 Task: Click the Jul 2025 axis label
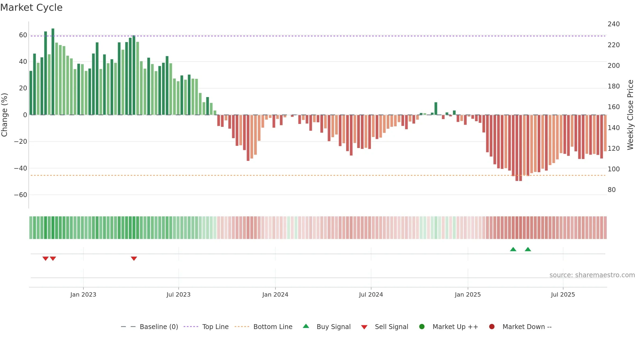(563, 294)
